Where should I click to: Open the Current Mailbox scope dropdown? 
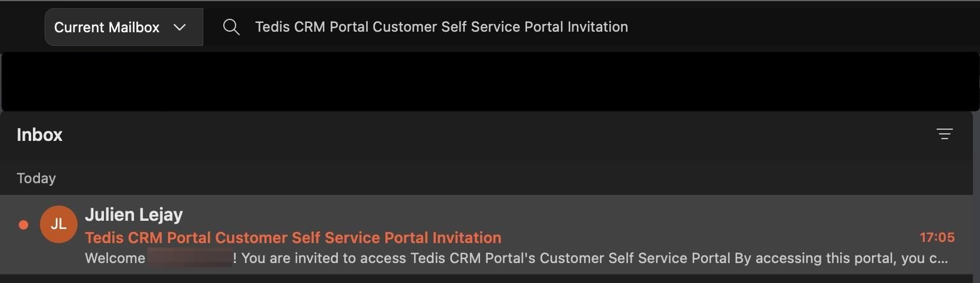click(123, 27)
